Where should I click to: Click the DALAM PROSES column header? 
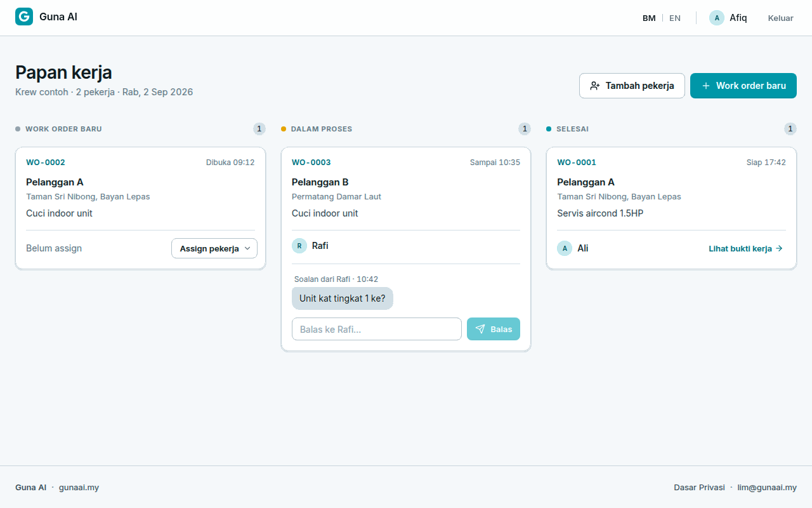coord(322,129)
